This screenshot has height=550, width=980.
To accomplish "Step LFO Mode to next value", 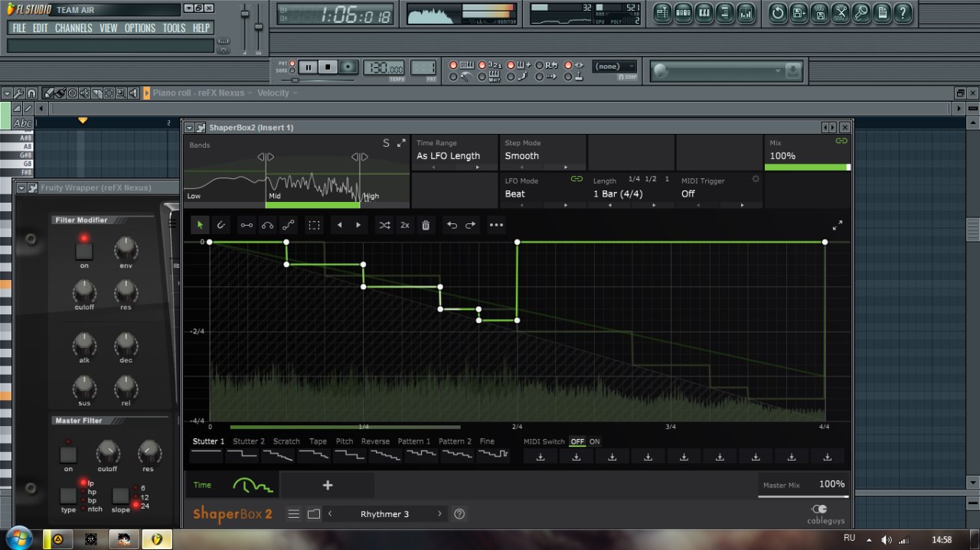I will point(566,205).
